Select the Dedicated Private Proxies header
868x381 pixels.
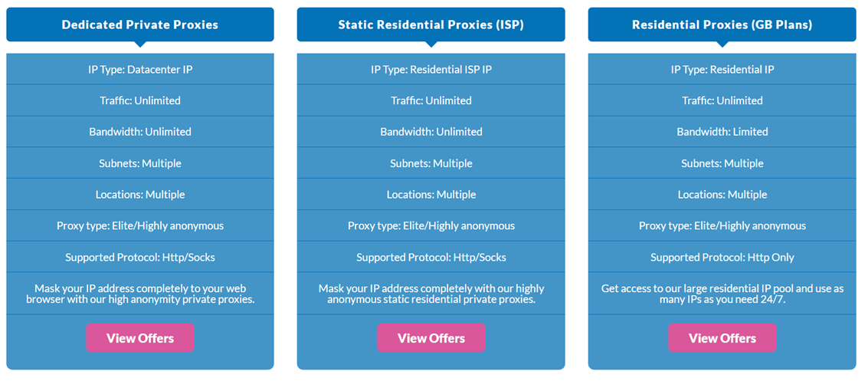tap(140, 25)
